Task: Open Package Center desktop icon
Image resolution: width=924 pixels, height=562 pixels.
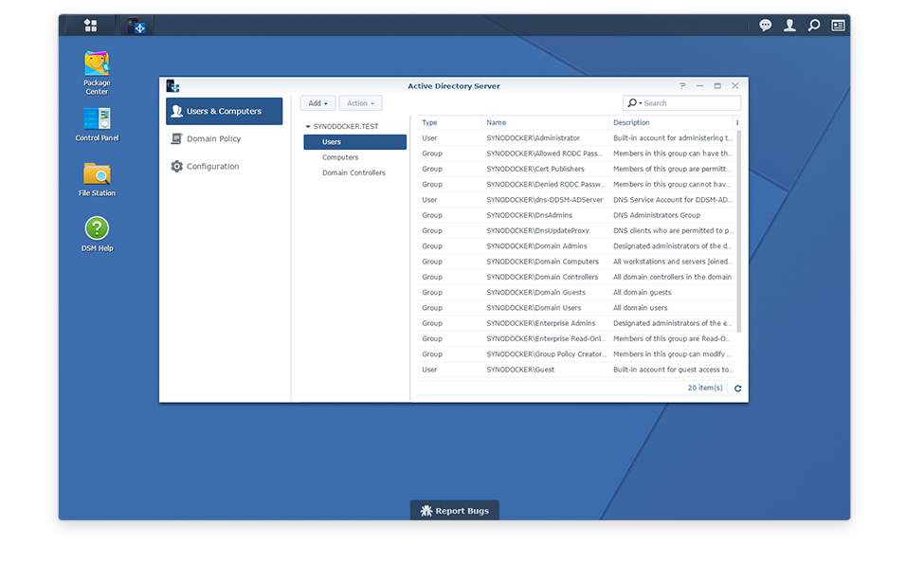Action: (x=97, y=65)
